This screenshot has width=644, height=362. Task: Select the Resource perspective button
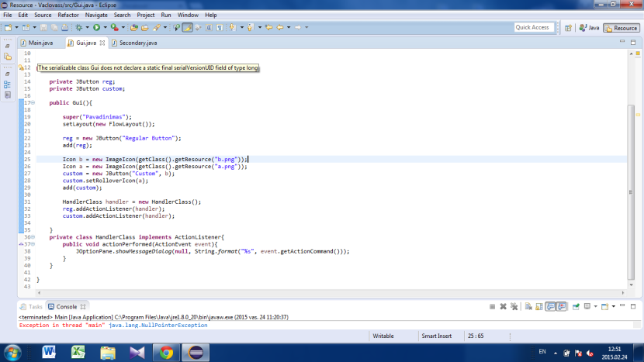[x=621, y=28]
